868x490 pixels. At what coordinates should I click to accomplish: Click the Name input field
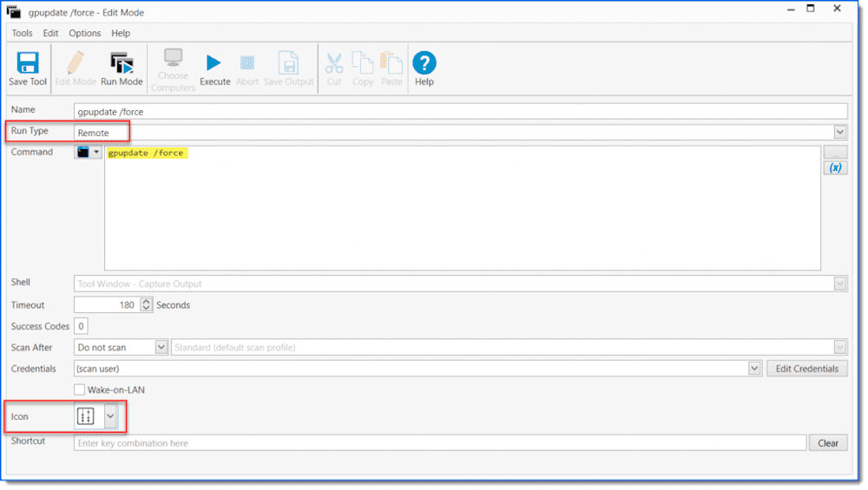tap(461, 111)
